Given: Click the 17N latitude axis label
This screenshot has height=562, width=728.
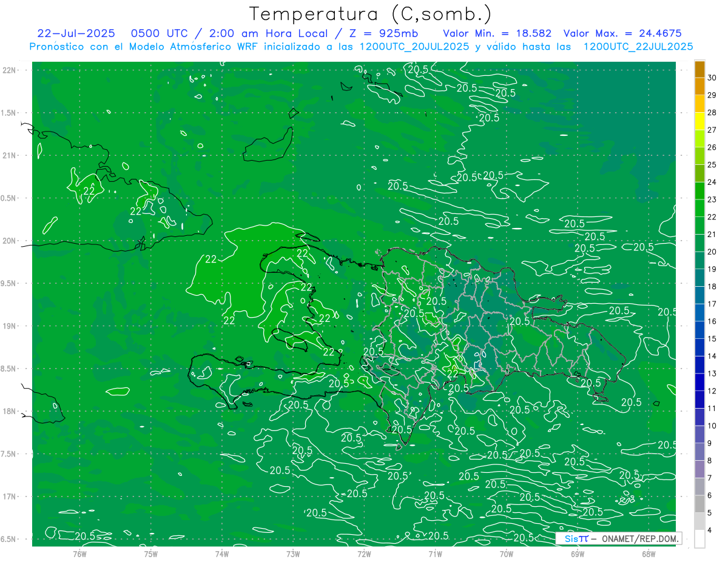Looking at the screenshot, I should click(x=8, y=497).
